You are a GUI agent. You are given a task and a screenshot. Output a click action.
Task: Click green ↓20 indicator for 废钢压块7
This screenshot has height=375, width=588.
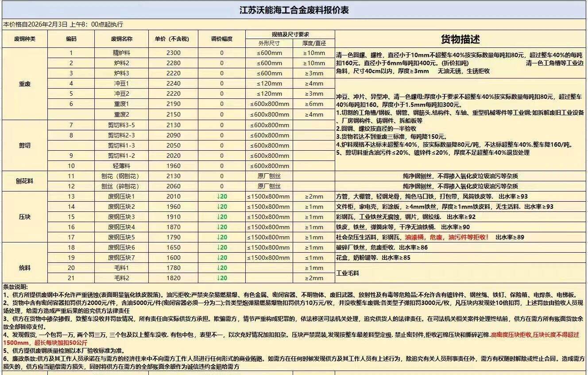tap(222, 258)
